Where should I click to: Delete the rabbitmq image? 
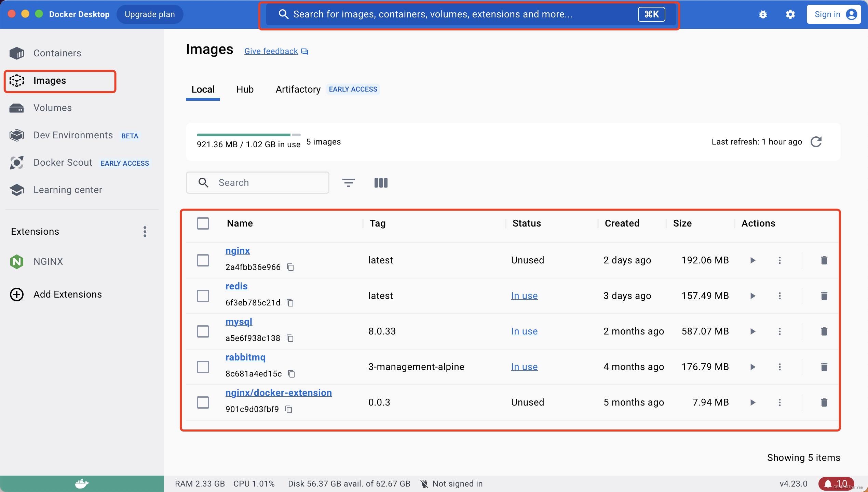(824, 367)
